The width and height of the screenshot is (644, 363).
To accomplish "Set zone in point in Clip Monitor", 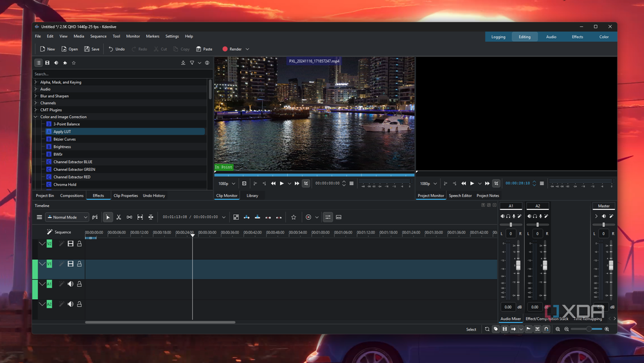I will (x=255, y=183).
